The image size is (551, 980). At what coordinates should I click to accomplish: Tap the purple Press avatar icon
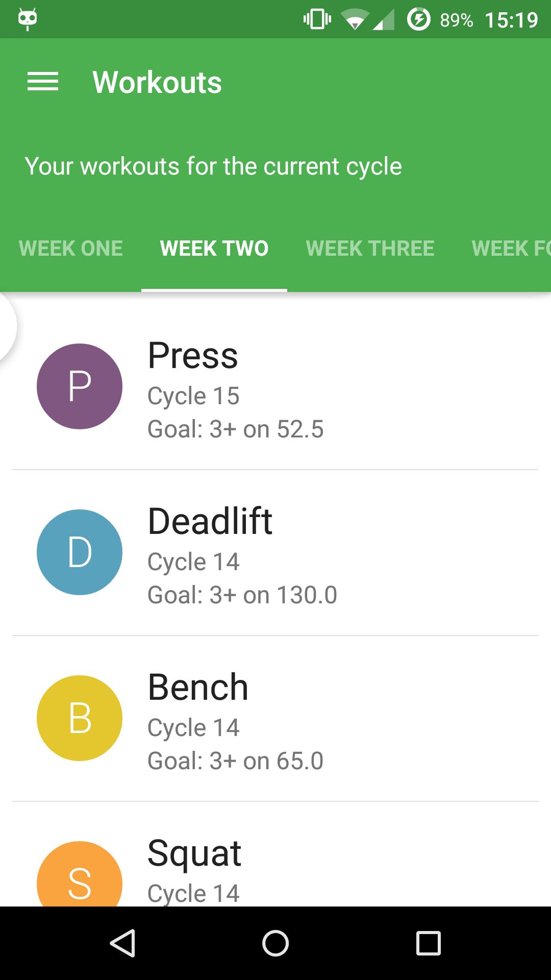(80, 386)
